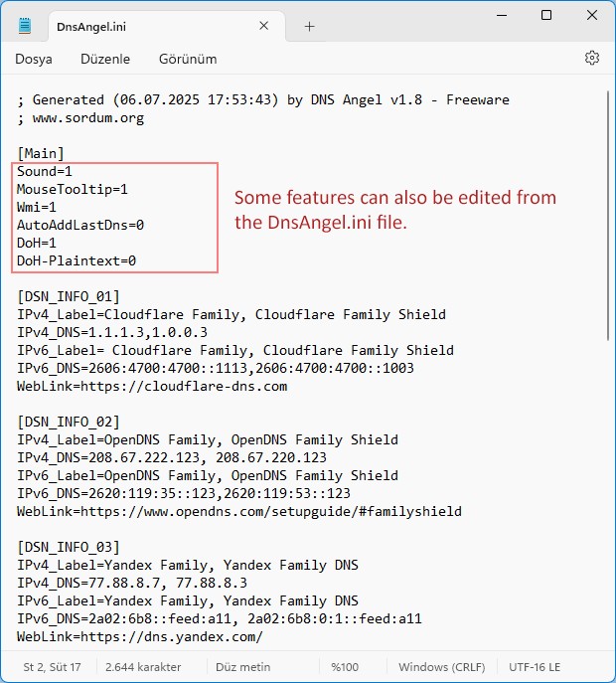
Task: Open the Dosya menu
Action: click(34, 59)
